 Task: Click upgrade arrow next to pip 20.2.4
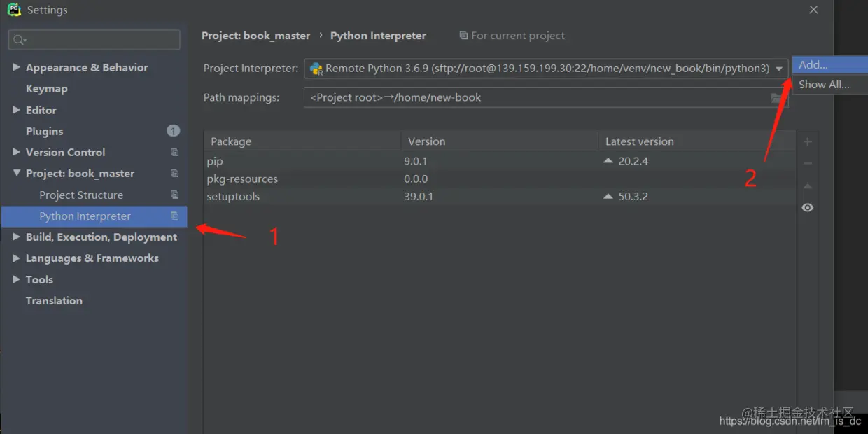[608, 161]
